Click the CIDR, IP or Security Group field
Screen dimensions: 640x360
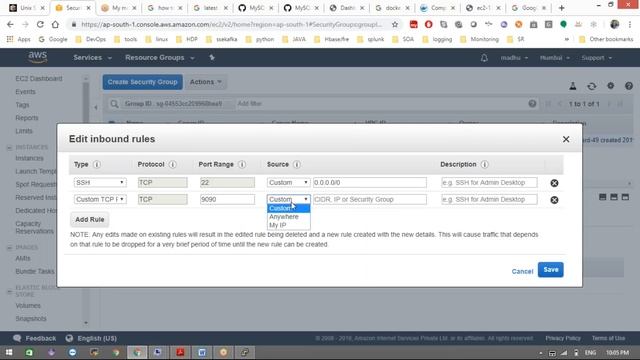tap(370, 199)
